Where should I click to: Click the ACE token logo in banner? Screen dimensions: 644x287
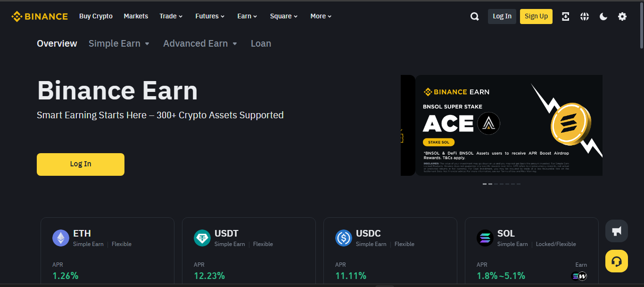(x=488, y=124)
